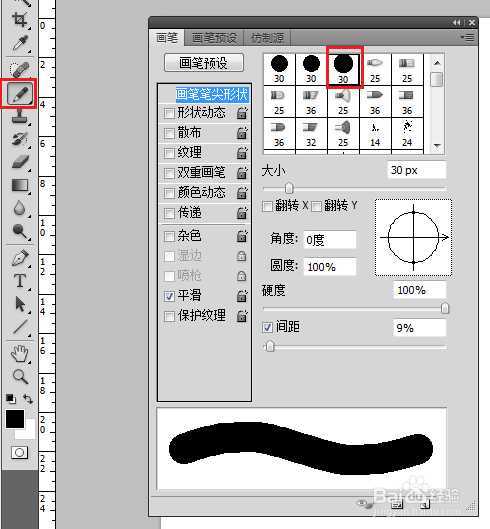490x529 pixels.
Task: Select the Blur tool
Action: (x=20, y=208)
